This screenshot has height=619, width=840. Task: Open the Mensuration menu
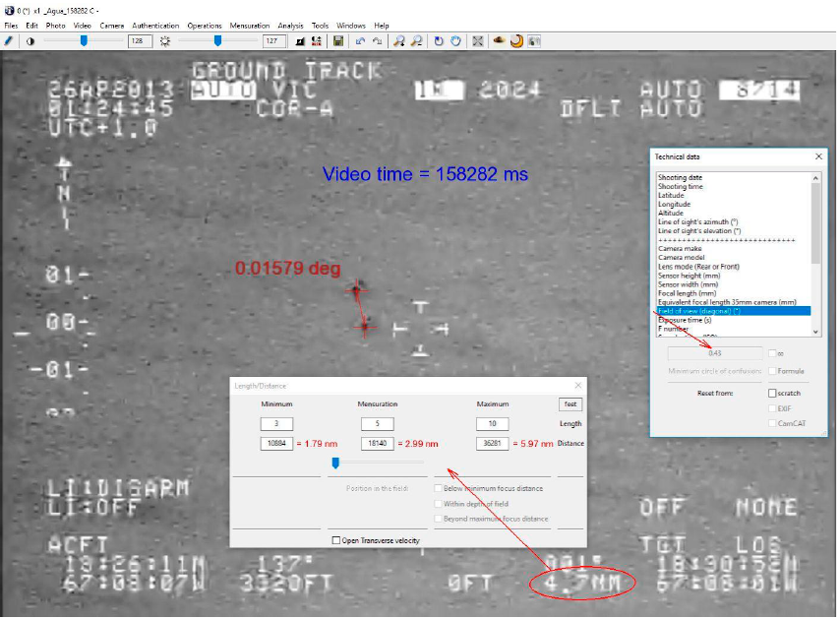tap(249, 26)
